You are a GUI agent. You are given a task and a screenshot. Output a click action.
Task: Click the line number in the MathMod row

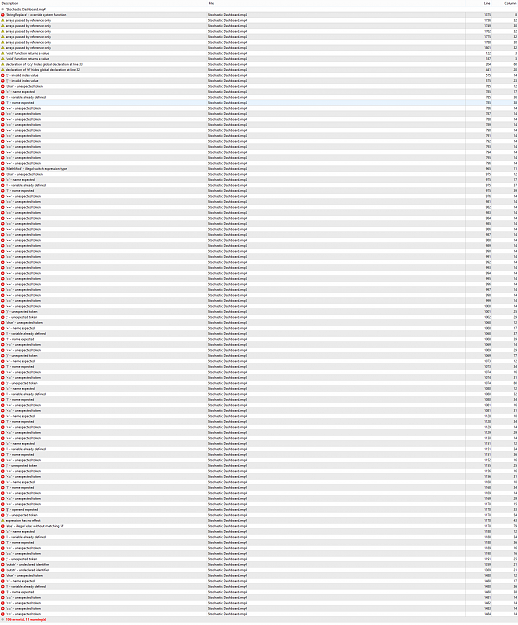click(x=488, y=169)
